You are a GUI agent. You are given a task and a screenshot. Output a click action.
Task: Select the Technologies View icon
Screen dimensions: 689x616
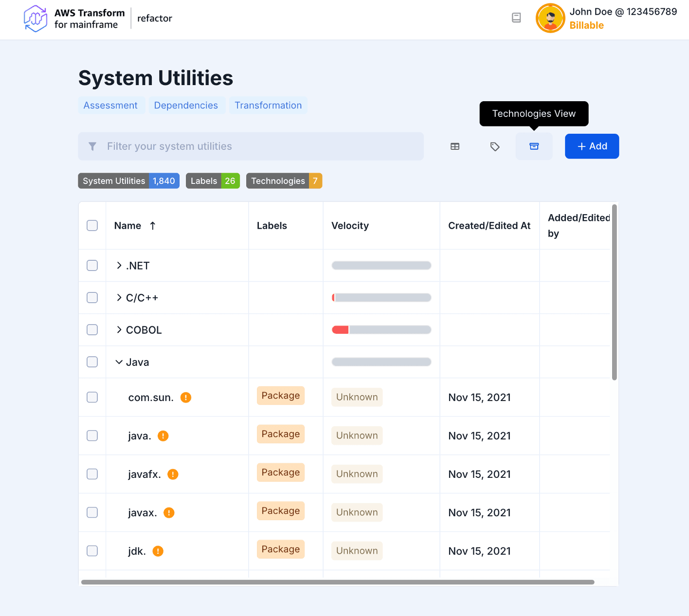(534, 146)
